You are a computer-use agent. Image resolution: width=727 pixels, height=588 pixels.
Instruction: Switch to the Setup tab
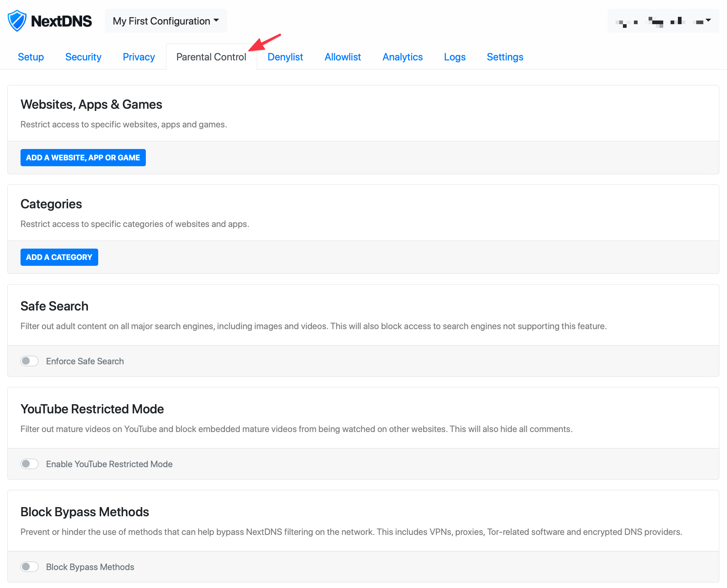pyautogui.click(x=31, y=57)
